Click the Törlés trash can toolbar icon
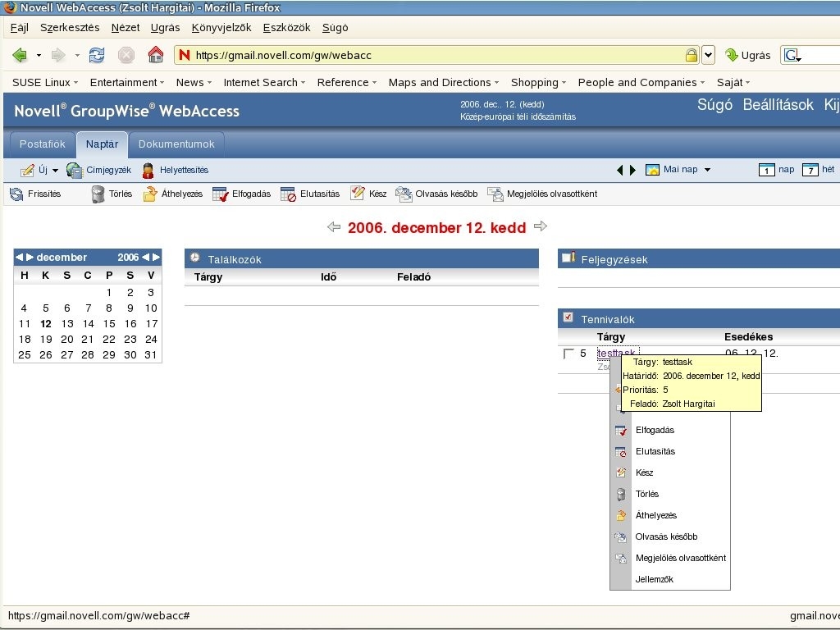This screenshot has height=630, width=840. [98, 194]
